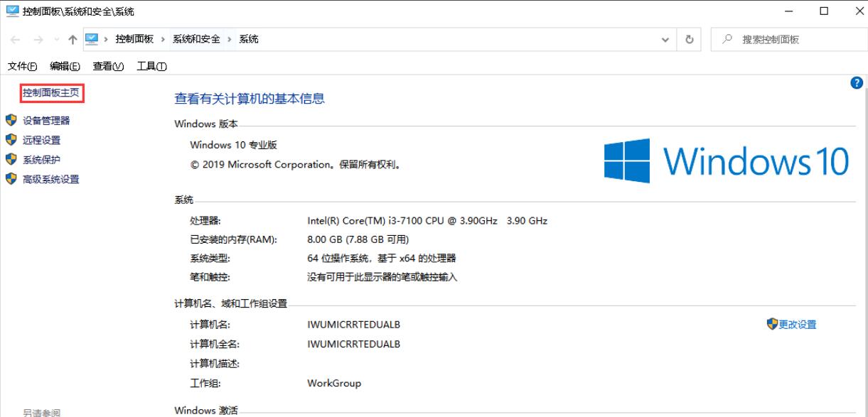Click 系统 in breadcrumb path
Screen dimensions: 868x417
[x=248, y=40]
